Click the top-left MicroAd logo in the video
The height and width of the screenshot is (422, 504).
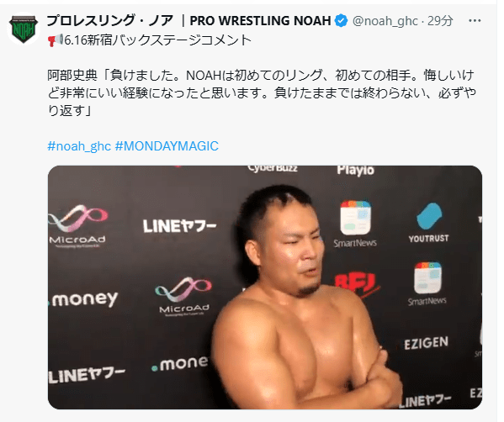77,226
